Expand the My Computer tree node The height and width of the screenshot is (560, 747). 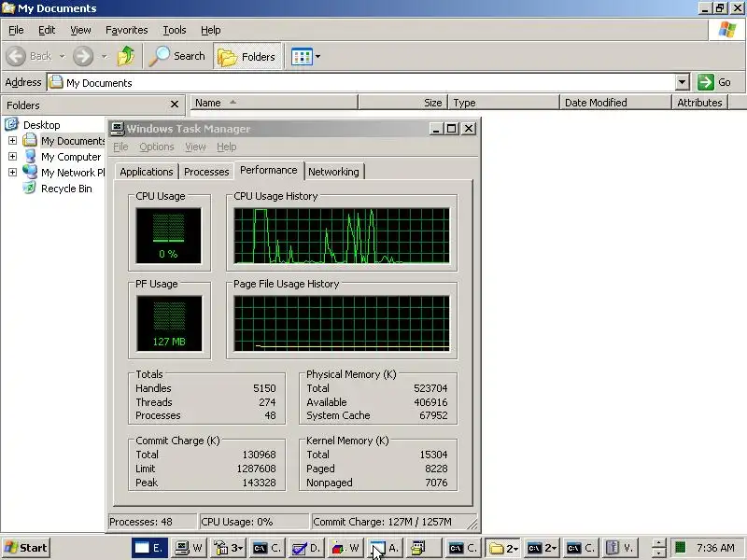tap(12, 156)
